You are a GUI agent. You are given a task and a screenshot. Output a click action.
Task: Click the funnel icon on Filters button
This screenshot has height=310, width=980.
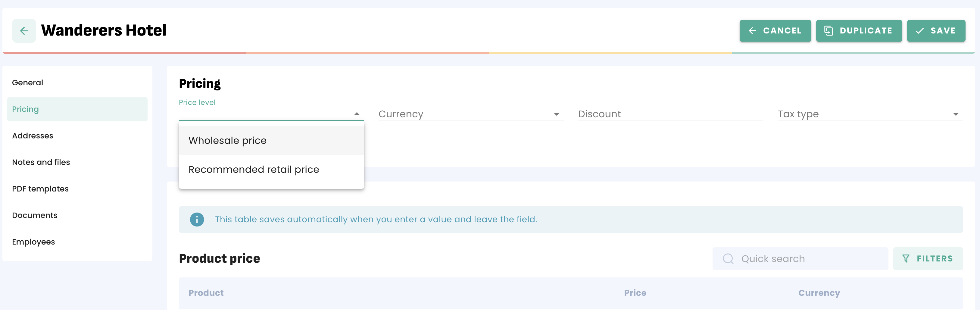tap(906, 259)
